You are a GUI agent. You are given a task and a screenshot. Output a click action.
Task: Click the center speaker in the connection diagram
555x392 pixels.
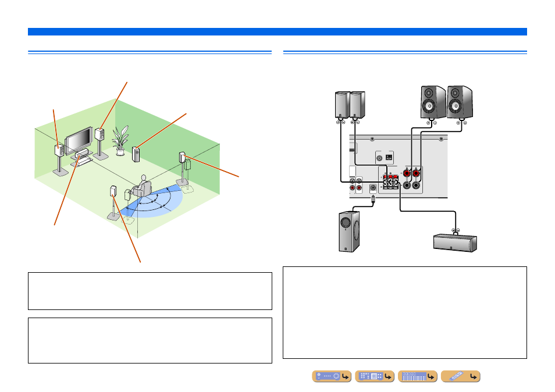(455, 243)
